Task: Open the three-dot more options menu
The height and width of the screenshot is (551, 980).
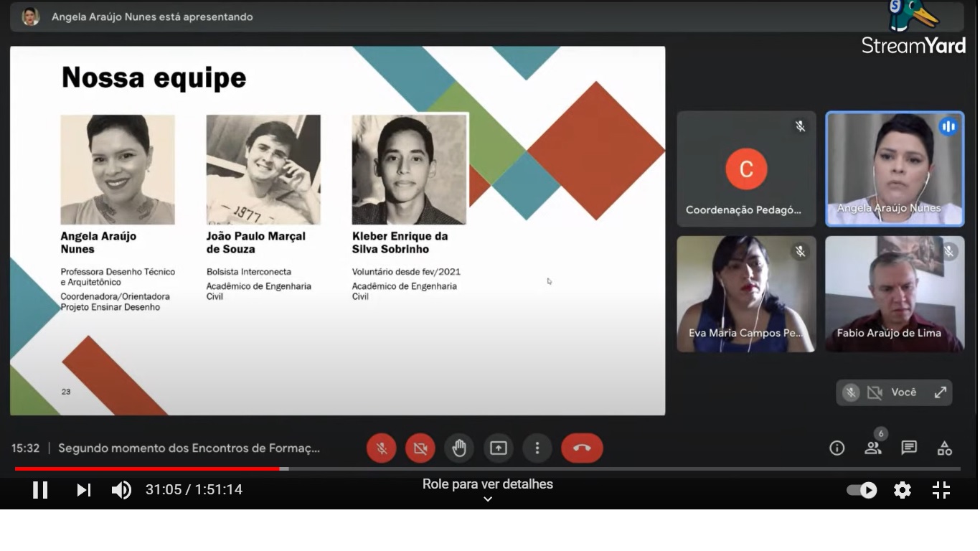Action: (537, 448)
